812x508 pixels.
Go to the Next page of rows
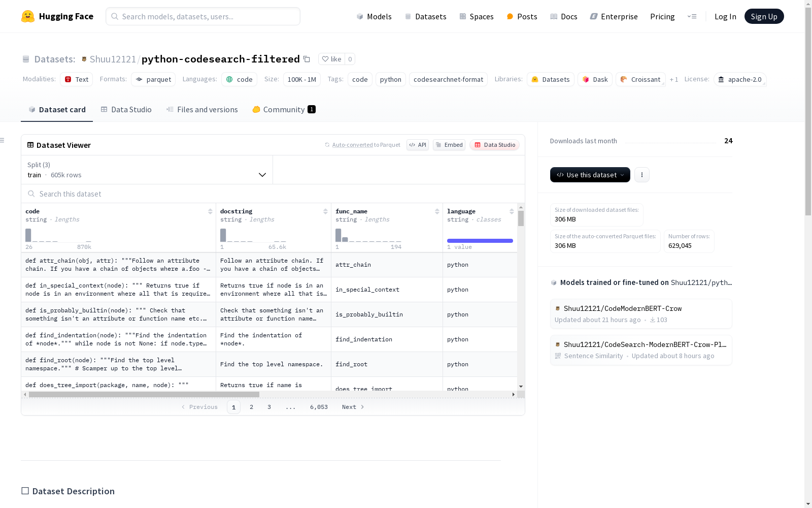[x=353, y=407]
